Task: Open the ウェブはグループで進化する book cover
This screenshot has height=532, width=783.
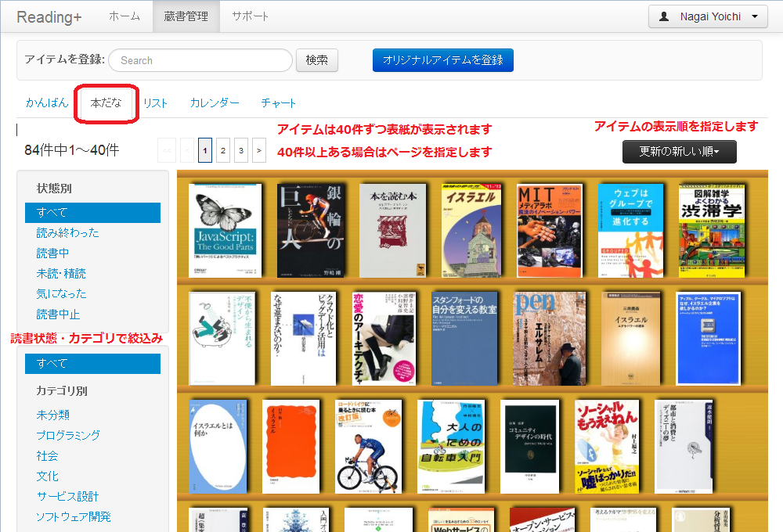Action: point(630,231)
